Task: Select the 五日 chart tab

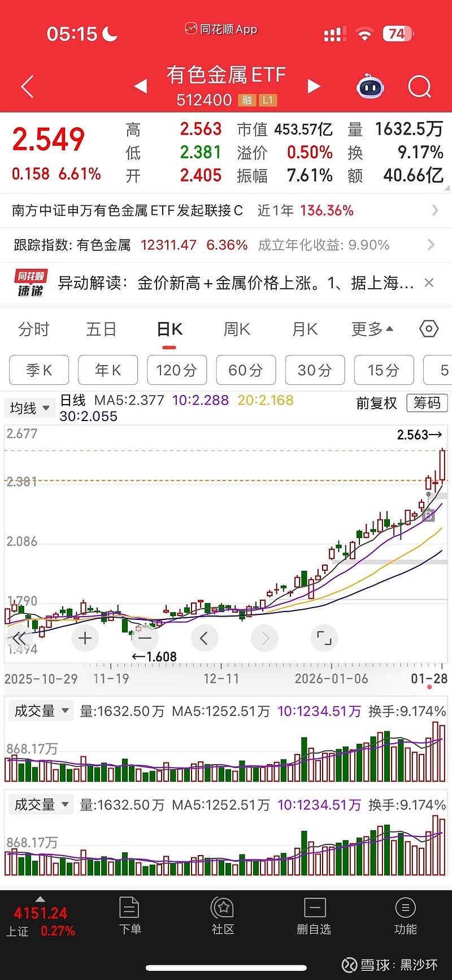Action: [101, 329]
